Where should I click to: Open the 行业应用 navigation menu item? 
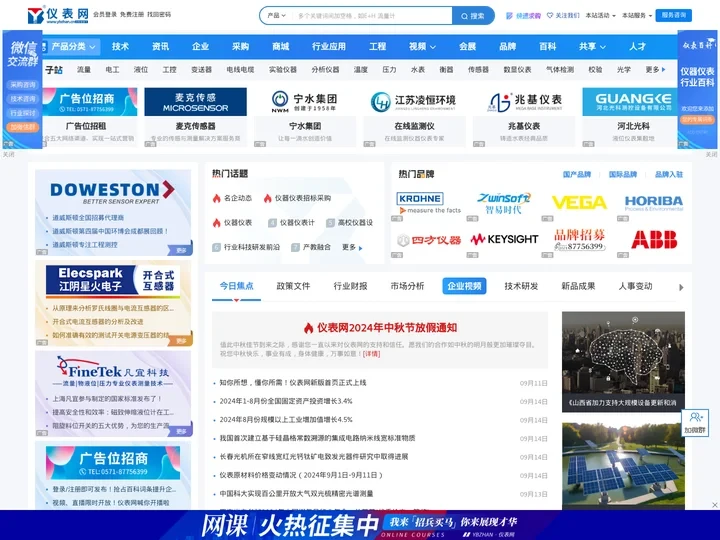click(x=329, y=46)
